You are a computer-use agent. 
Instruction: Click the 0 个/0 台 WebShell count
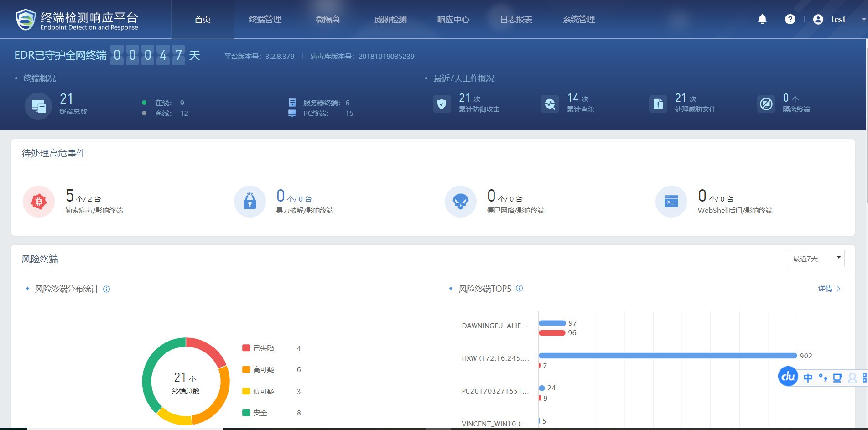click(716, 196)
